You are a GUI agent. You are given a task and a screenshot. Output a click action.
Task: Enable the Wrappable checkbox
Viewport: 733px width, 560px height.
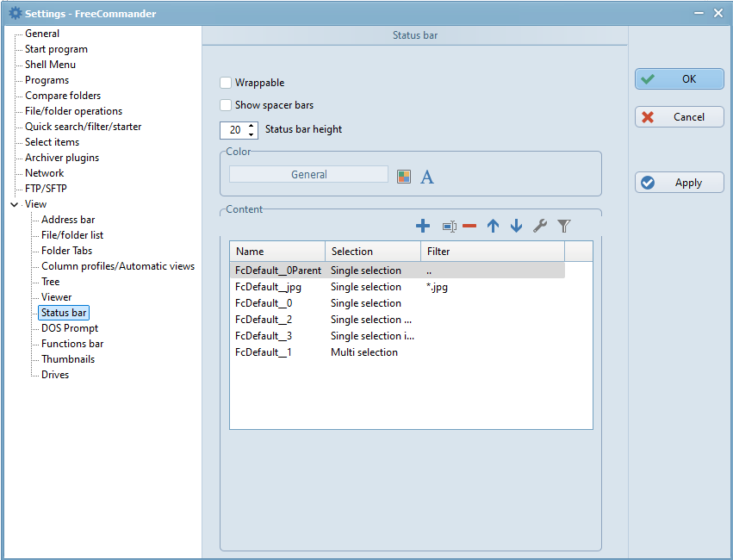(x=226, y=83)
